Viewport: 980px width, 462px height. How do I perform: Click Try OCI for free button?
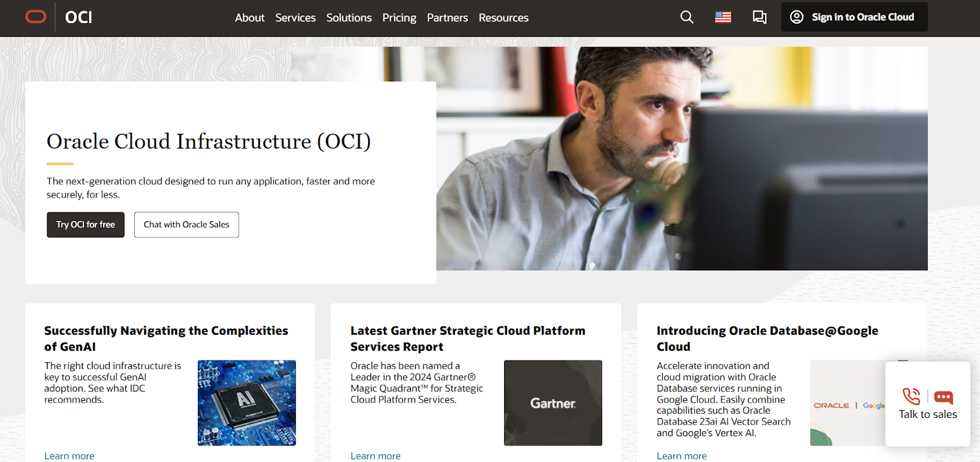tap(86, 225)
